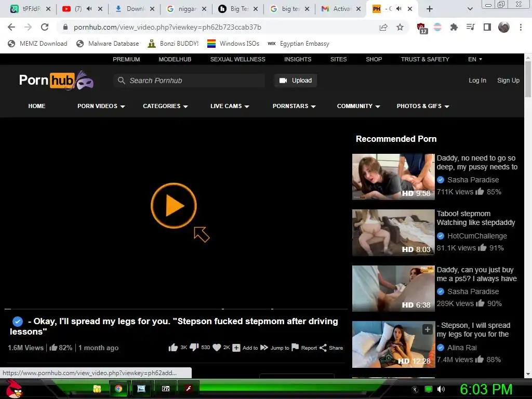
Task: Open TRUST & SAFETY link
Action: pyautogui.click(x=425, y=59)
